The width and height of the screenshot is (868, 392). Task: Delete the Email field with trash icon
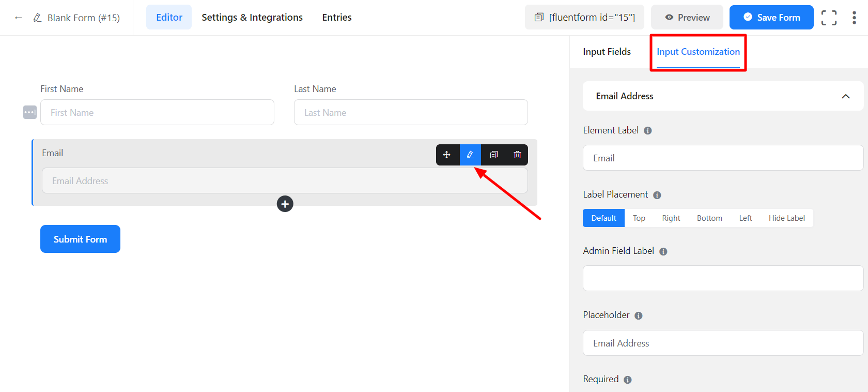coord(517,155)
